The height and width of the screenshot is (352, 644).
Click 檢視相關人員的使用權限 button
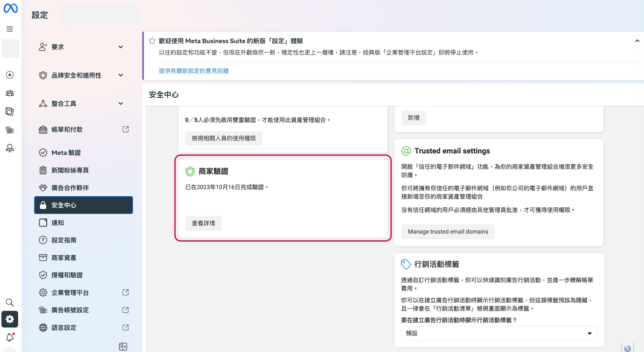224,138
